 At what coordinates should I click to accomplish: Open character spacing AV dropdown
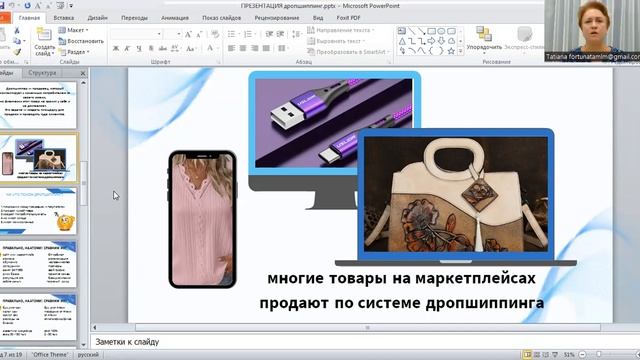176,49
